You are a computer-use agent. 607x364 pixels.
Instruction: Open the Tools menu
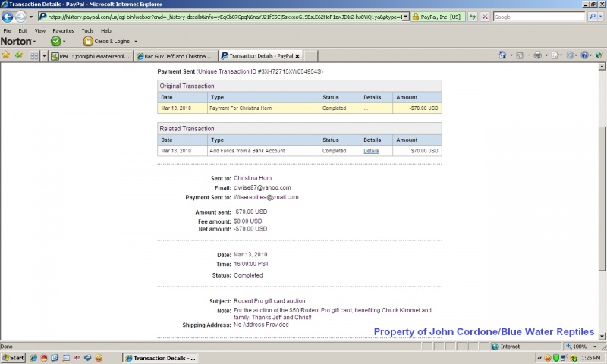tap(87, 30)
